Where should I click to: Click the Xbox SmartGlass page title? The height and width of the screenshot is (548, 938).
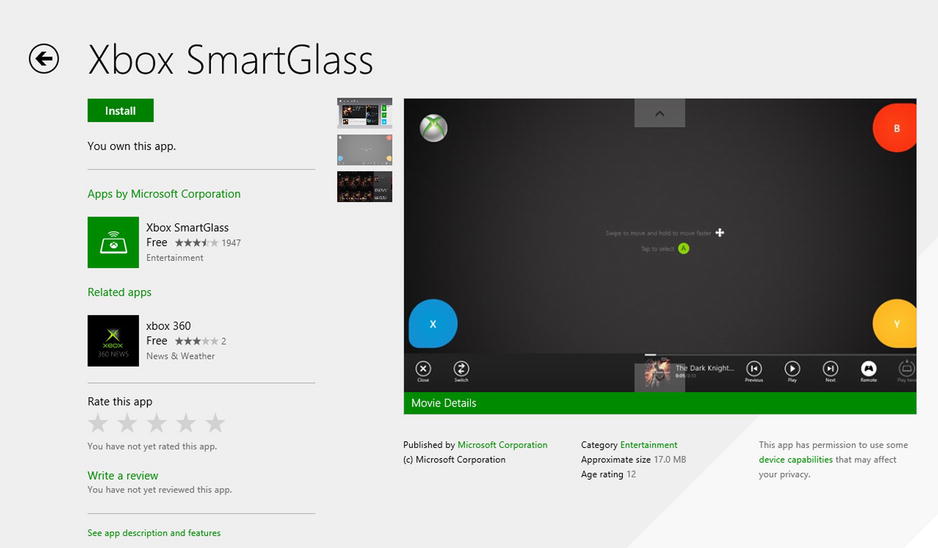coord(230,59)
